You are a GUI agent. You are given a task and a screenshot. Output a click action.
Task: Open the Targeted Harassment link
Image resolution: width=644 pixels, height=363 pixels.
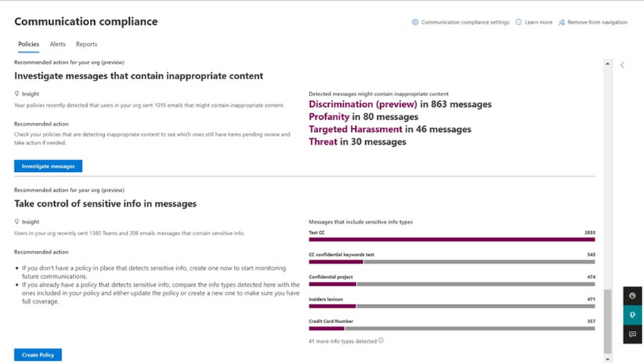point(355,129)
